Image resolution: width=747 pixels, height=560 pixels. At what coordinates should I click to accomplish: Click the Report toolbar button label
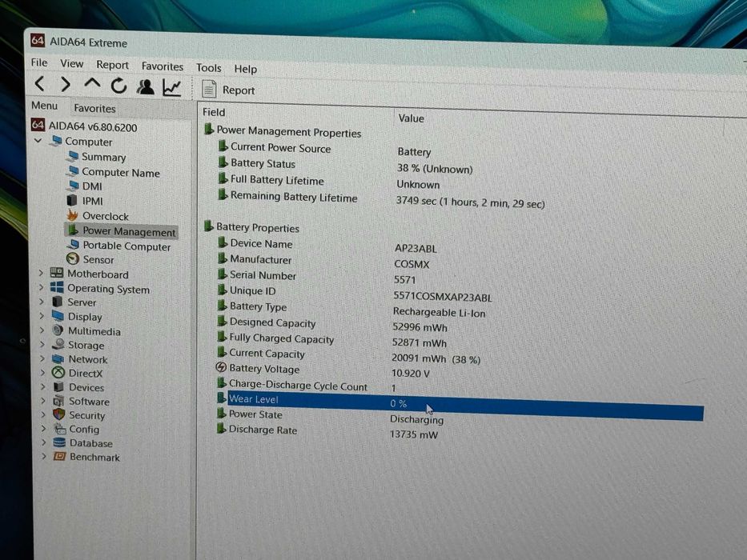(x=239, y=90)
